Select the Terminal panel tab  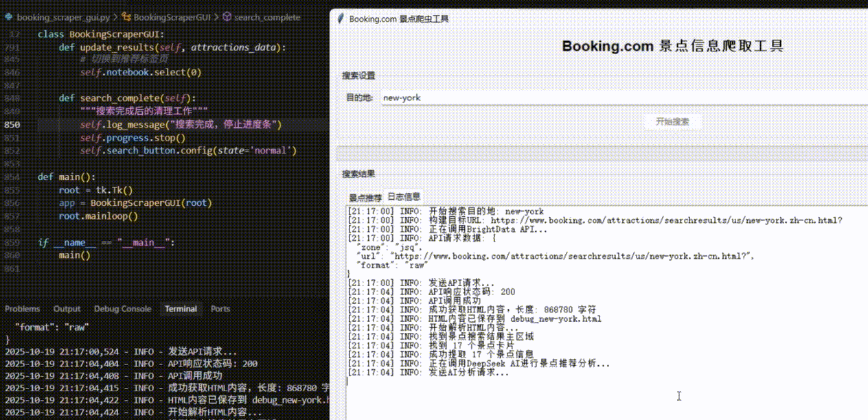(181, 309)
